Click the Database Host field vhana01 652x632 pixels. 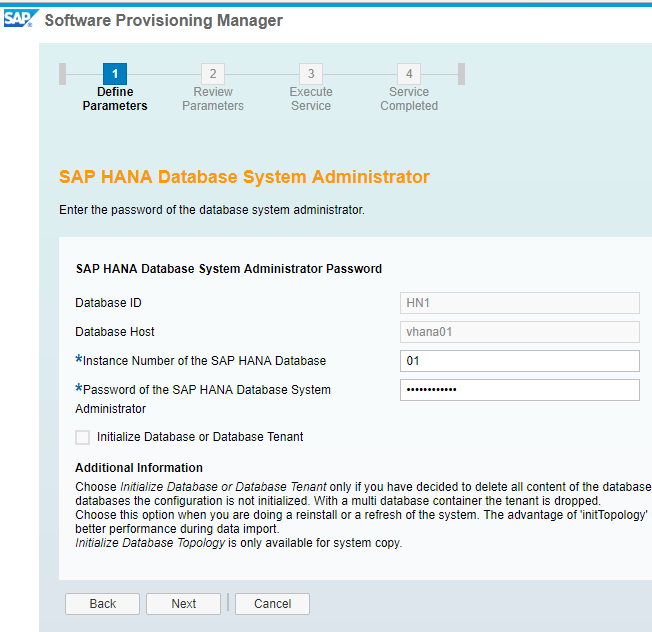[x=520, y=332]
